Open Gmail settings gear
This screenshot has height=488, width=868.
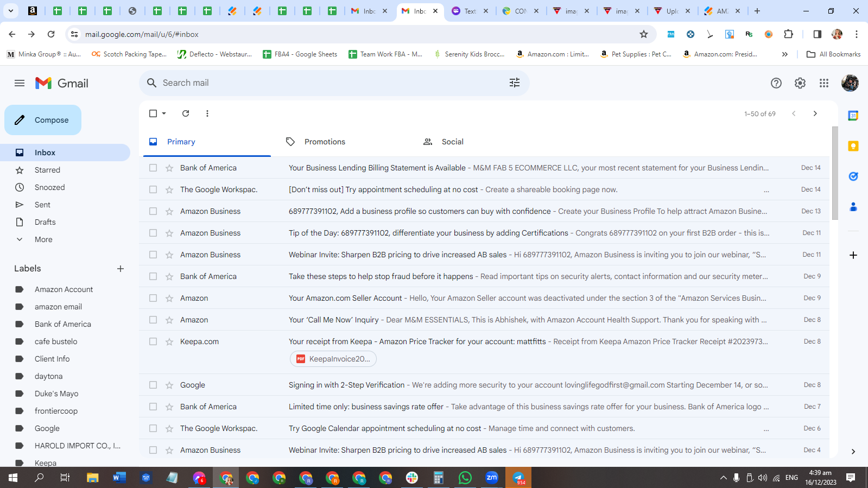(x=800, y=83)
